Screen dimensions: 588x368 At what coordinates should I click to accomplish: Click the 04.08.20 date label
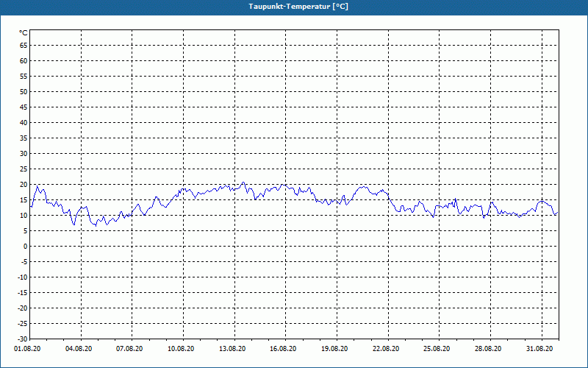[x=79, y=349]
